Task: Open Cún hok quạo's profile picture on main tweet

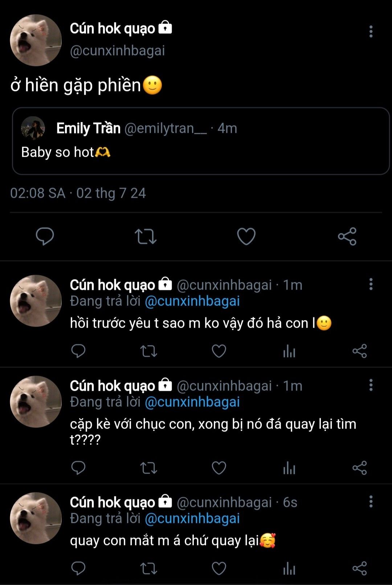Action: (36, 40)
